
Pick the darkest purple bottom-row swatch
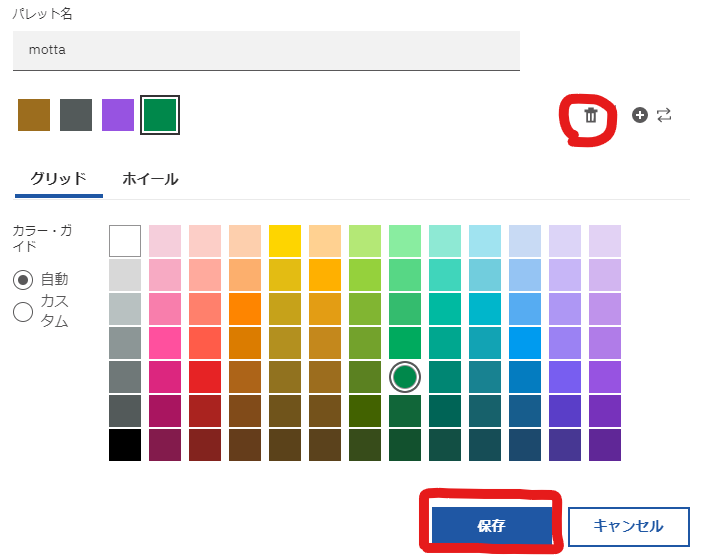(x=605, y=445)
